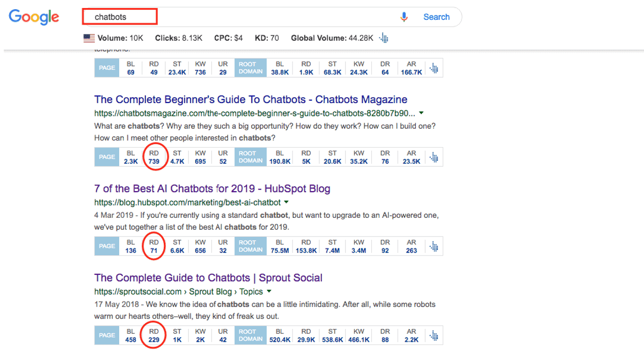Click the chatbotsmagazine.com green URL
The height and width of the screenshot is (359, 644).
click(254, 113)
